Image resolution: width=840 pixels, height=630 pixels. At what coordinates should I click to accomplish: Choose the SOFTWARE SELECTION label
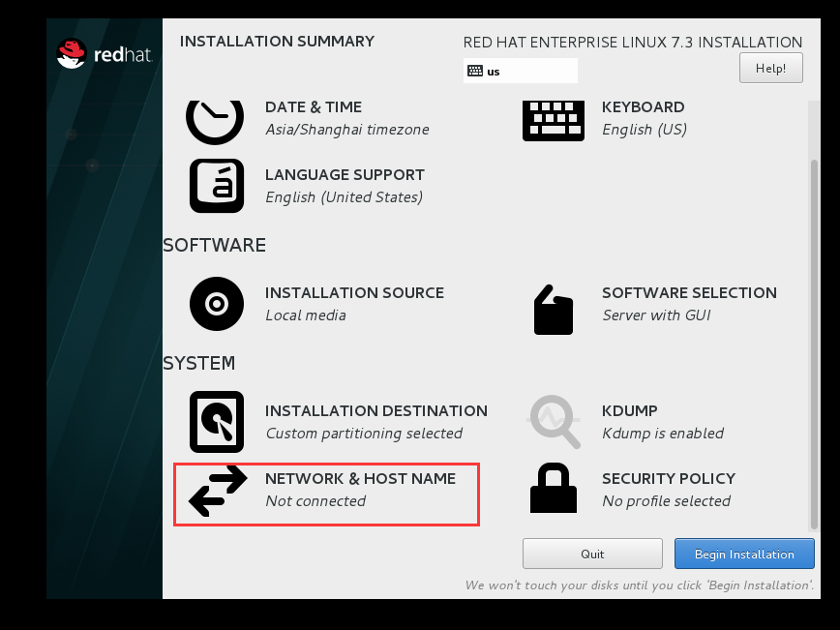pyautogui.click(x=689, y=293)
